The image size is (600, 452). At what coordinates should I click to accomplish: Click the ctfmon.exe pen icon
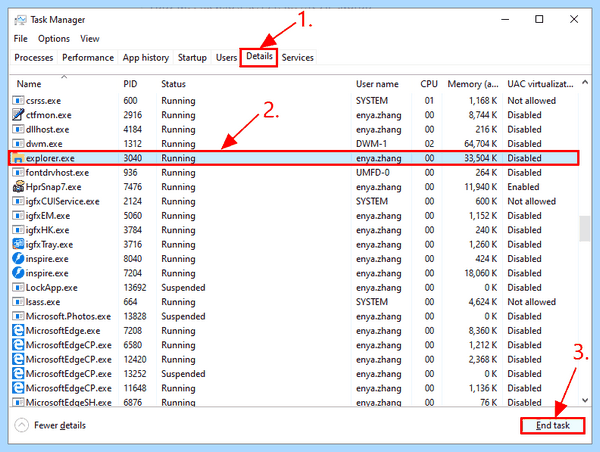tap(18, 115)
